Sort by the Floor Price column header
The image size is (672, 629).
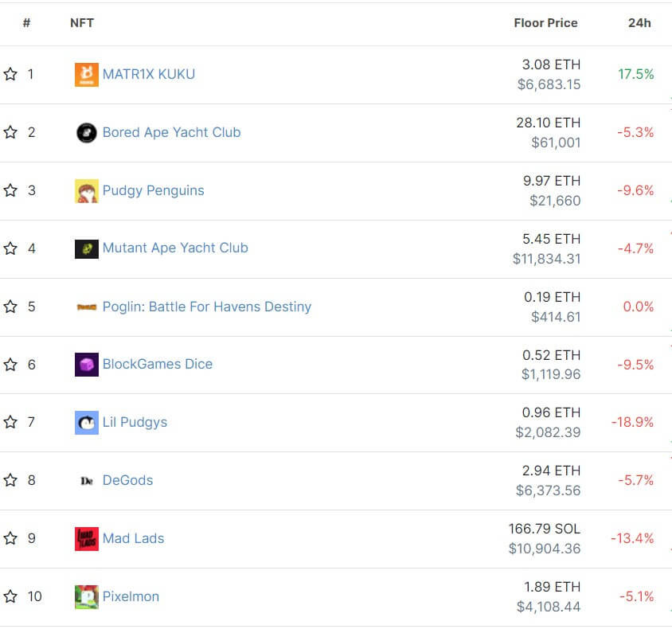point(545,23)
